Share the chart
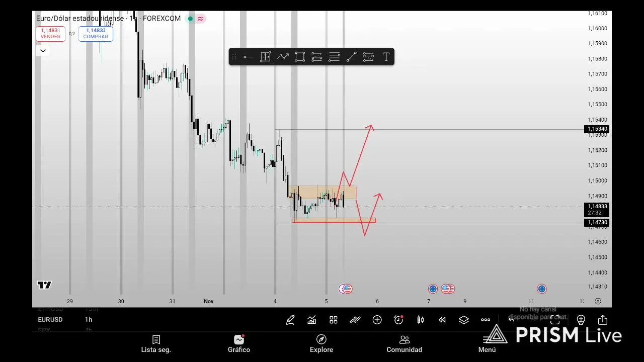The width and height of the screenshot is (644, 362). (x=603, y=320)
